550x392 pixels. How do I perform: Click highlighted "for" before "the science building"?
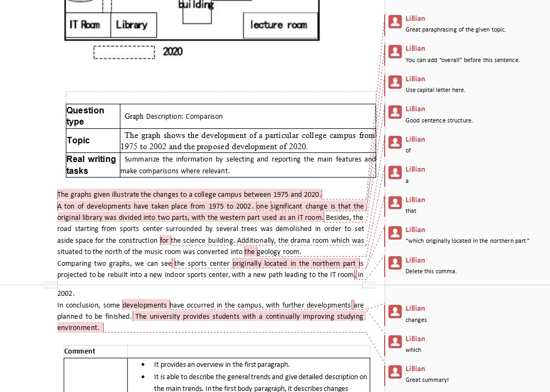[164, 241]
